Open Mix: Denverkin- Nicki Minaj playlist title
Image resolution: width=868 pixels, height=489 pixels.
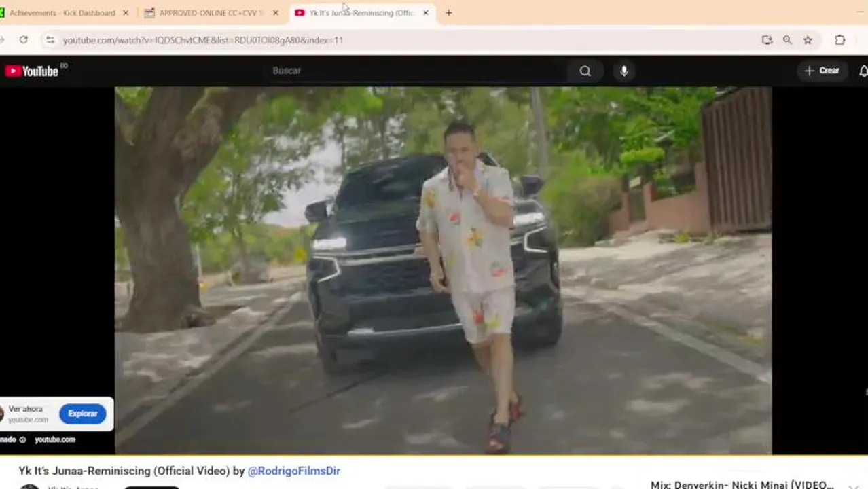point(742,485)
